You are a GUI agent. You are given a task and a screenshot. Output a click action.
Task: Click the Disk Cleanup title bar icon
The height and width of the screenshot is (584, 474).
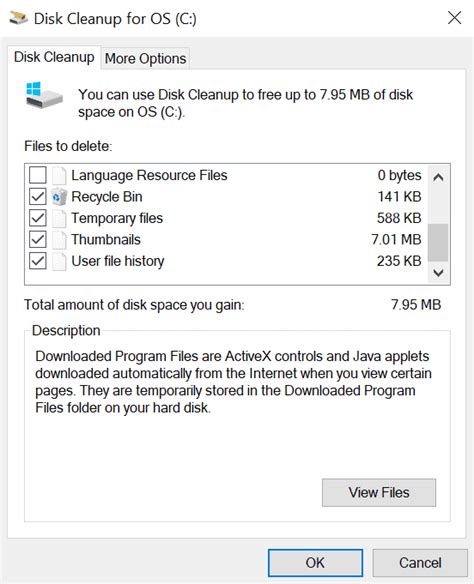18,18
